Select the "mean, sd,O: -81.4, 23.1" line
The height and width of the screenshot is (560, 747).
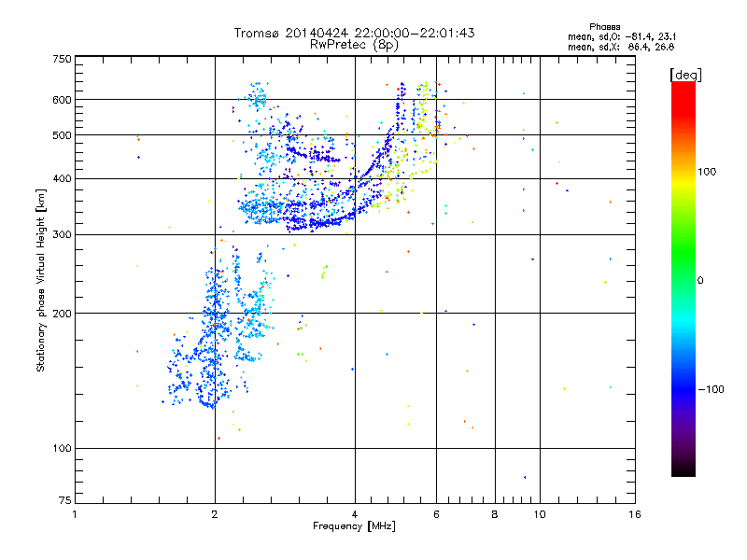[x=622, y=36]
